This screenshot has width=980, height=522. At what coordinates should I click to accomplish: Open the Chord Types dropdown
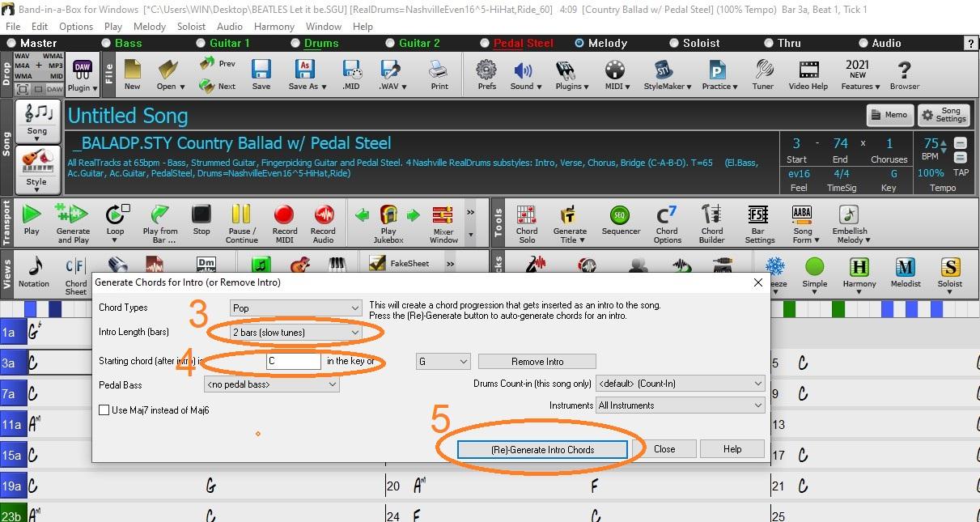(x=295, y=308)
